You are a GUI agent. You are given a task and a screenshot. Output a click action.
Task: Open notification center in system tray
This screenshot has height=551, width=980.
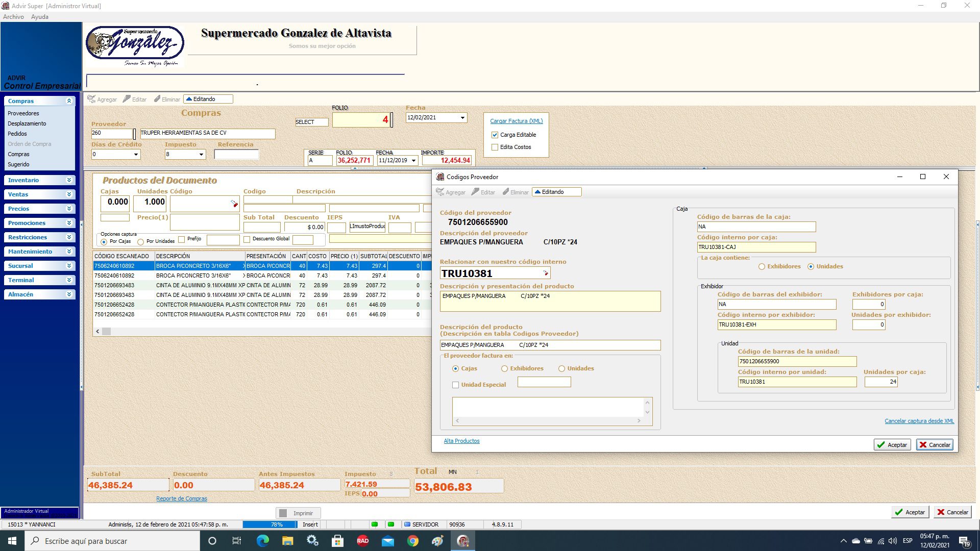click(964, 541)
